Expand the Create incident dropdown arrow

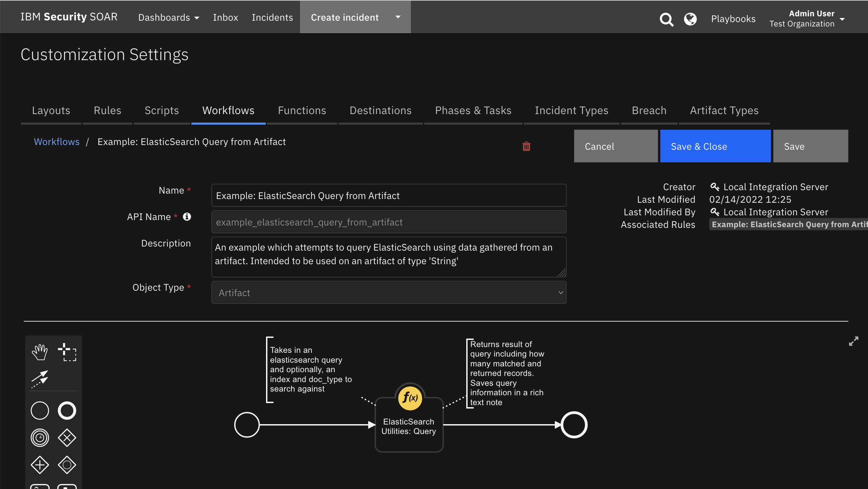pos(398,17)
